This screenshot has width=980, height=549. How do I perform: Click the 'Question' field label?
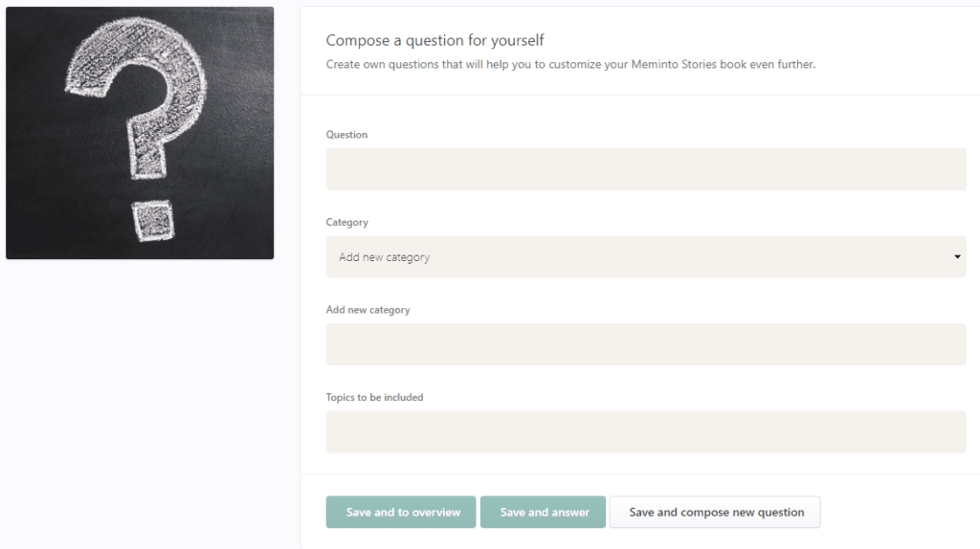(x=346, y=134)
